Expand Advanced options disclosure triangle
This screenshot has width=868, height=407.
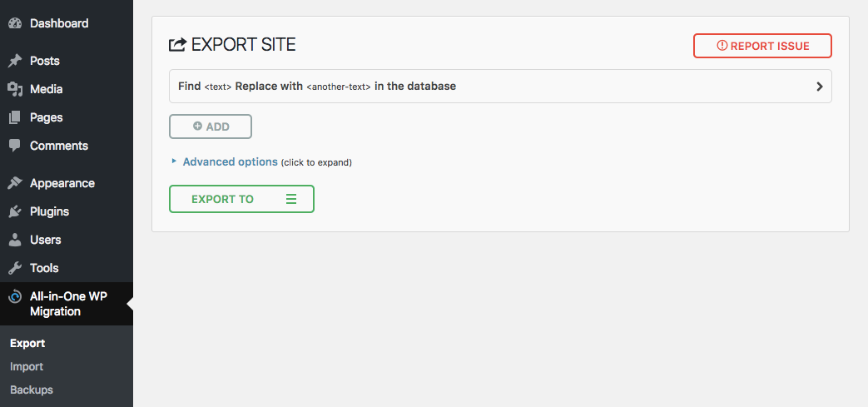point(174,161)
